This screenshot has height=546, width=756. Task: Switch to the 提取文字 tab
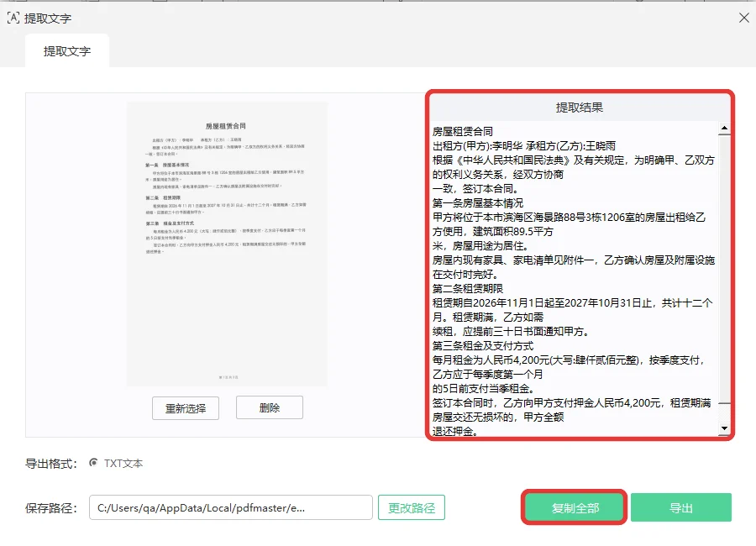(67, 51)
